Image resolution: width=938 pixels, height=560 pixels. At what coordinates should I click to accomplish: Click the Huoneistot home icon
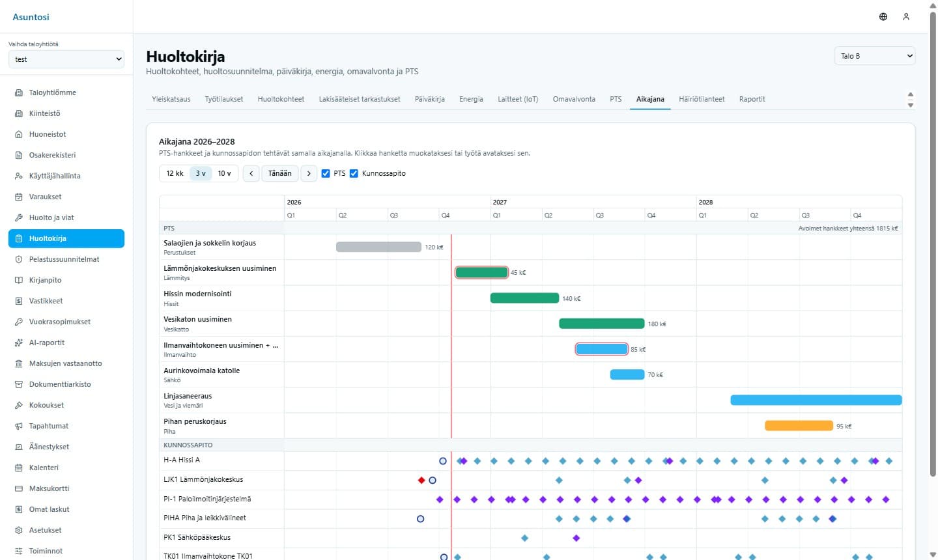(x=19, y=134)
